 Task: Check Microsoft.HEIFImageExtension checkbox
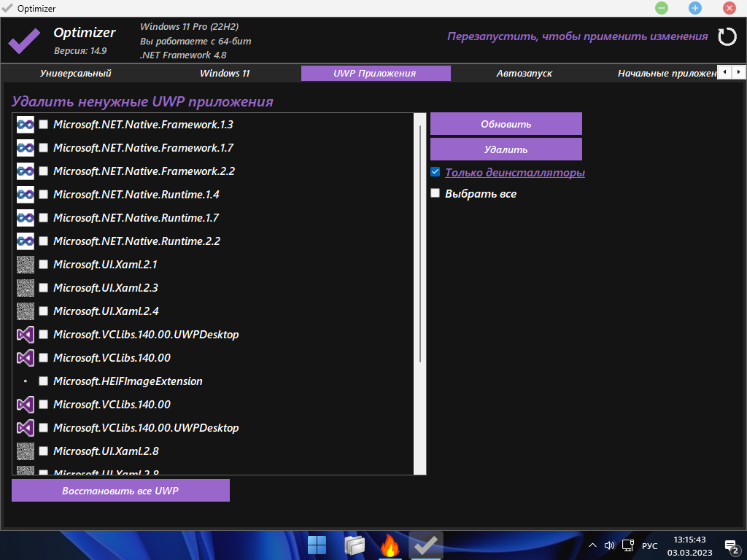(x=43, y=381)
